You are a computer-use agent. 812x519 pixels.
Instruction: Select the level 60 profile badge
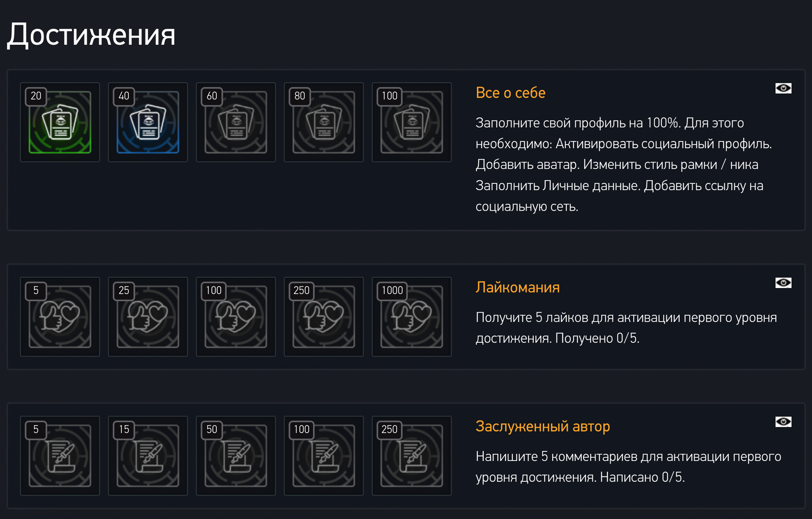[x=236, y=122]
